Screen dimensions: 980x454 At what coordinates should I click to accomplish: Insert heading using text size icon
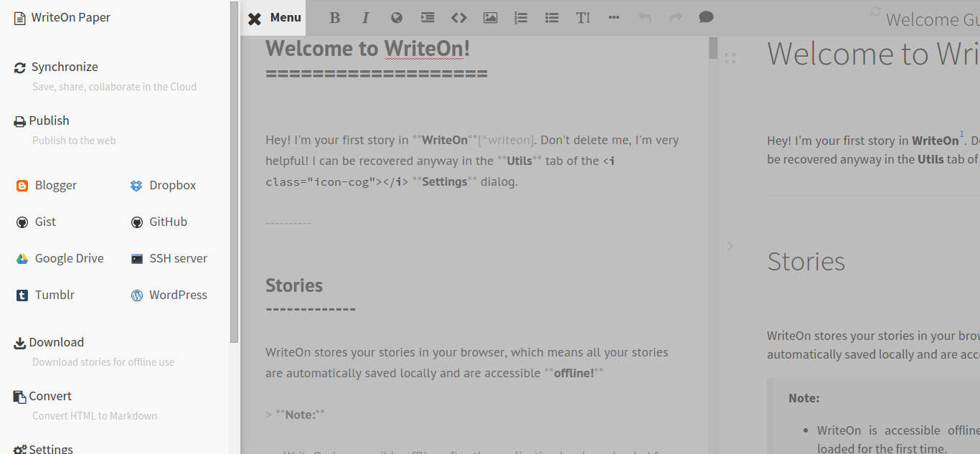[583, 18]
